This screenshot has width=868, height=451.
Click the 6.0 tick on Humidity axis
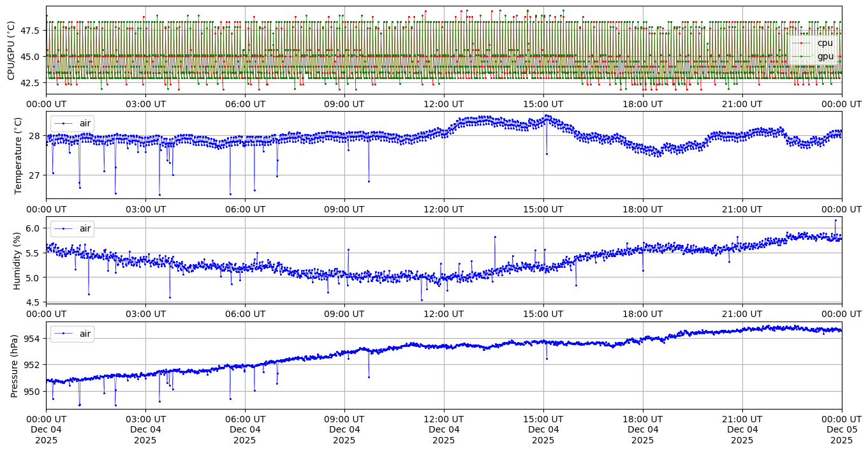pos(33,228)
